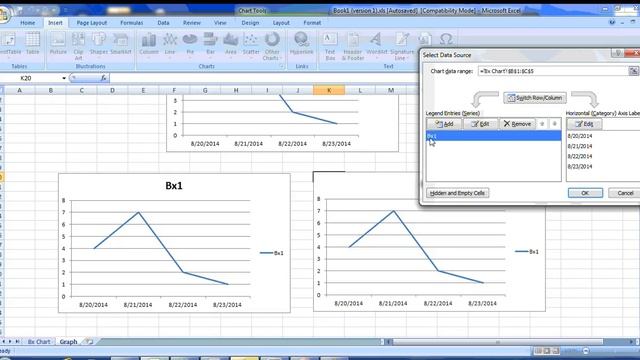Screen dimensions: 640x360
Task: Open the chart Layout tab
Action: tap(281, 23)
